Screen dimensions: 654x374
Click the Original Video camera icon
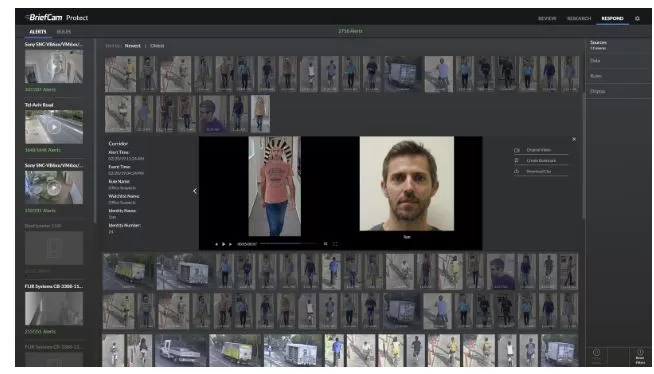517,150
